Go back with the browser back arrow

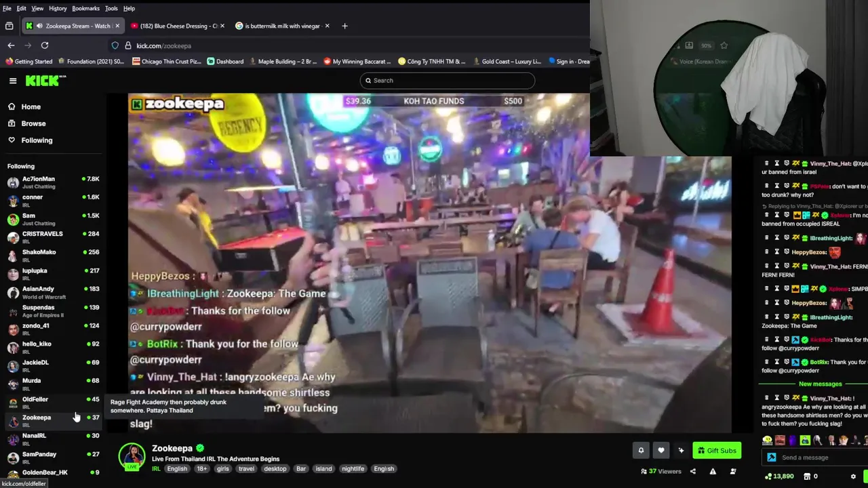pos(11,45)
